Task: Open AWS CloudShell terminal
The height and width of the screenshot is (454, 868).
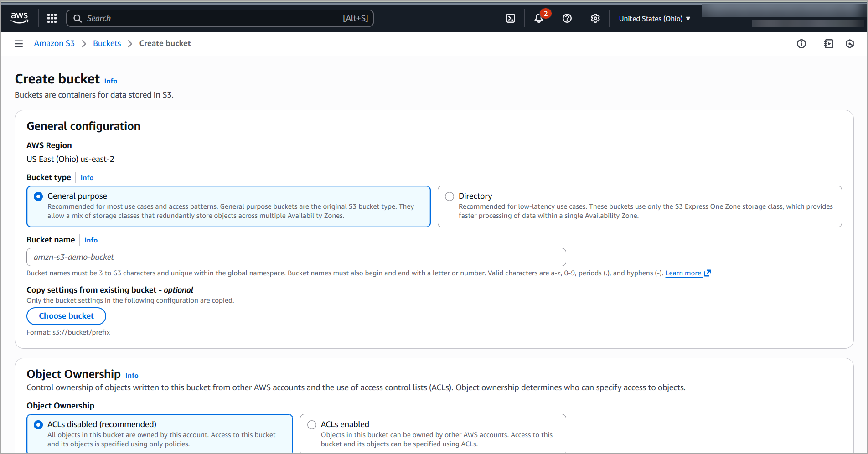Action: coord(510,18)
